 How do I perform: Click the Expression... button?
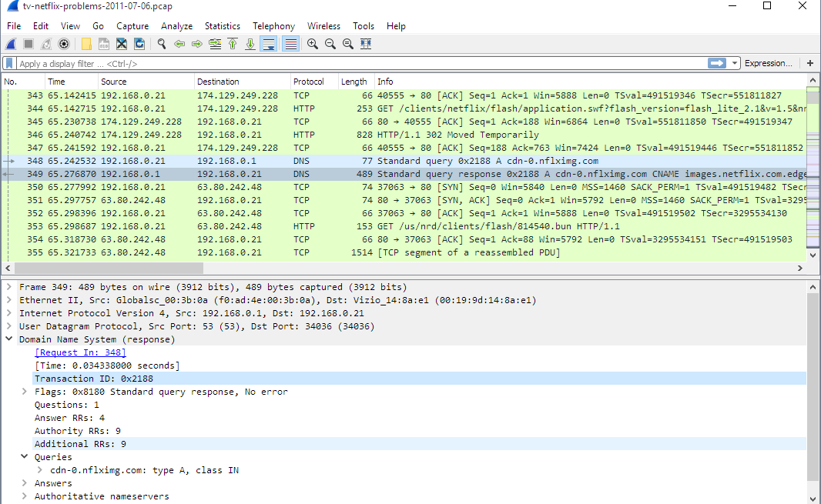pos(768,63)
